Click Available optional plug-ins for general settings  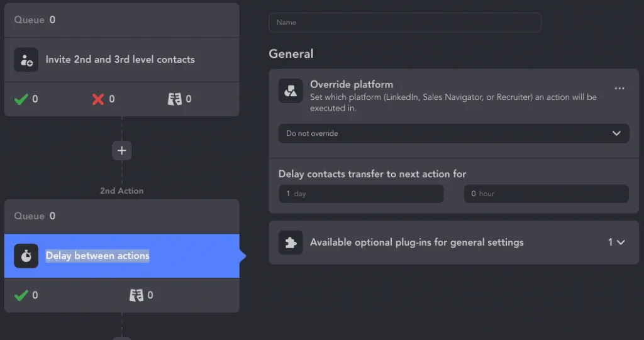pyautogui.click(x=416, y=242)
